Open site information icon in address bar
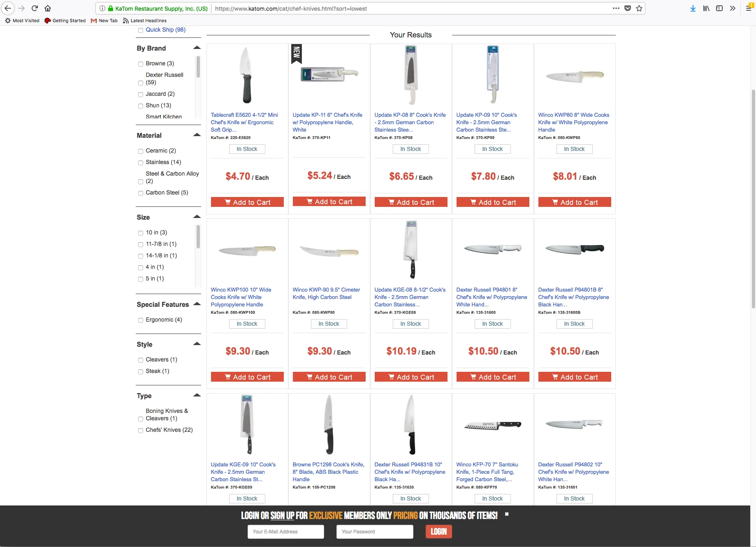Viewport: 756px width, 547px height. click(102, 8)
